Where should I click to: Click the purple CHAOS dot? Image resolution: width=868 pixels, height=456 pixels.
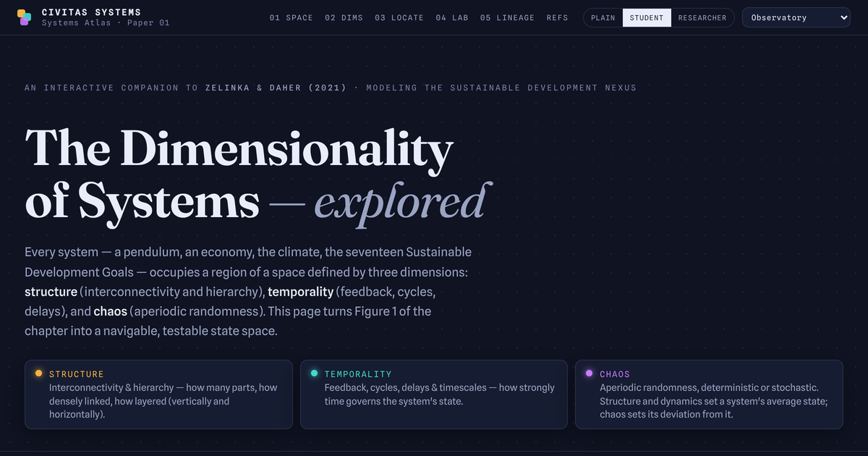590,373
